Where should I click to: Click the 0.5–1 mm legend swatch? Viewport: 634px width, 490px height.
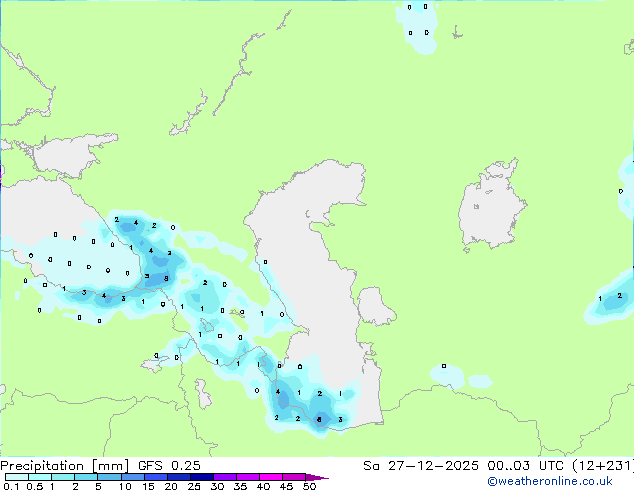[x=40, y=477]
